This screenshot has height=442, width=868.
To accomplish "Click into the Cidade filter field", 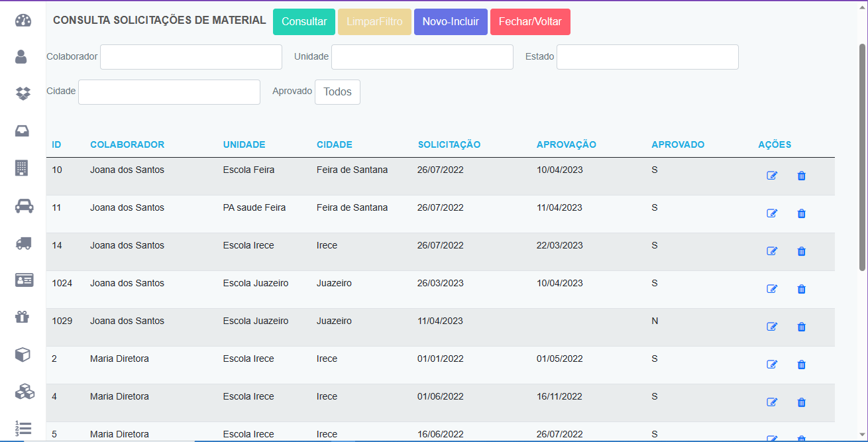I will [x=169, y=92].
